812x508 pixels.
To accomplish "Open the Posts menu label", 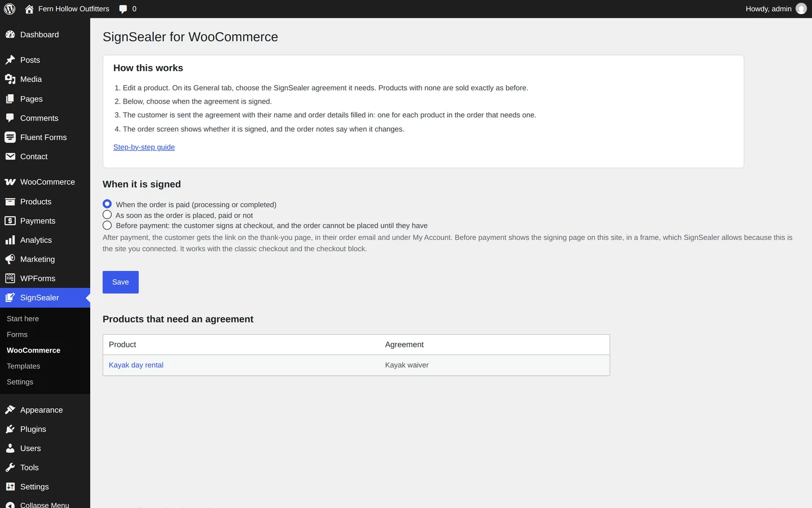I will pos(30,60).
